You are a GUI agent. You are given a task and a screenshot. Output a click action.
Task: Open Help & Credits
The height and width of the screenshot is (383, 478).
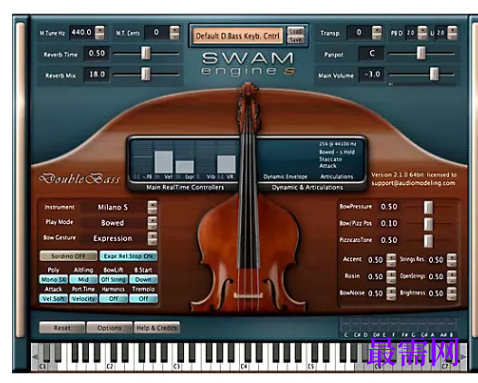coord(157,328)
